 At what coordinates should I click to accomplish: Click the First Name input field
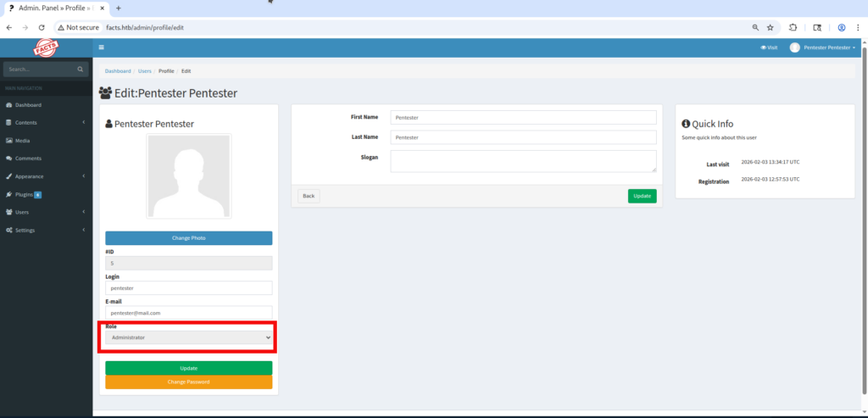(x=523, y=117)
